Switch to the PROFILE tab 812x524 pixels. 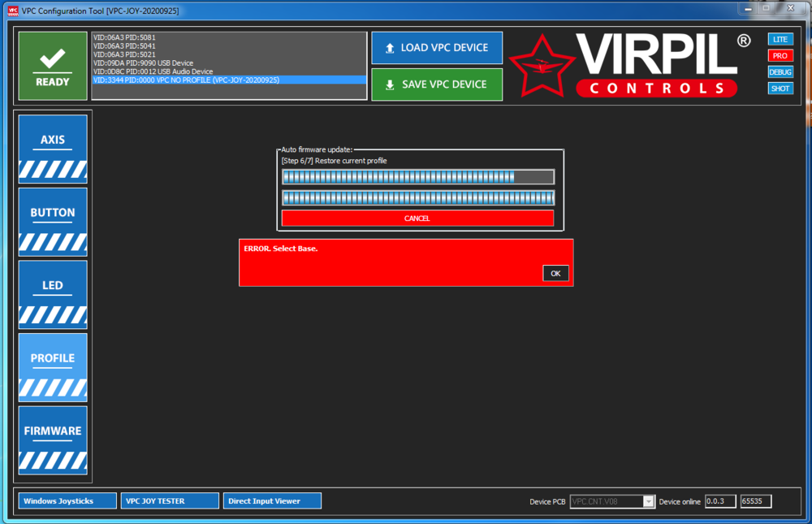click(x=53, y=367)
